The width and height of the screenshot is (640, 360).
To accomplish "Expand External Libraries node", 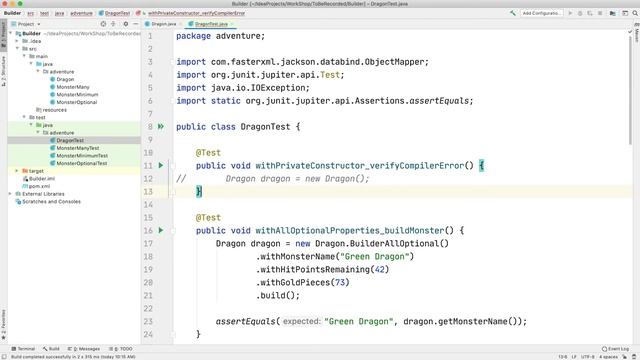I will [11, 194].
